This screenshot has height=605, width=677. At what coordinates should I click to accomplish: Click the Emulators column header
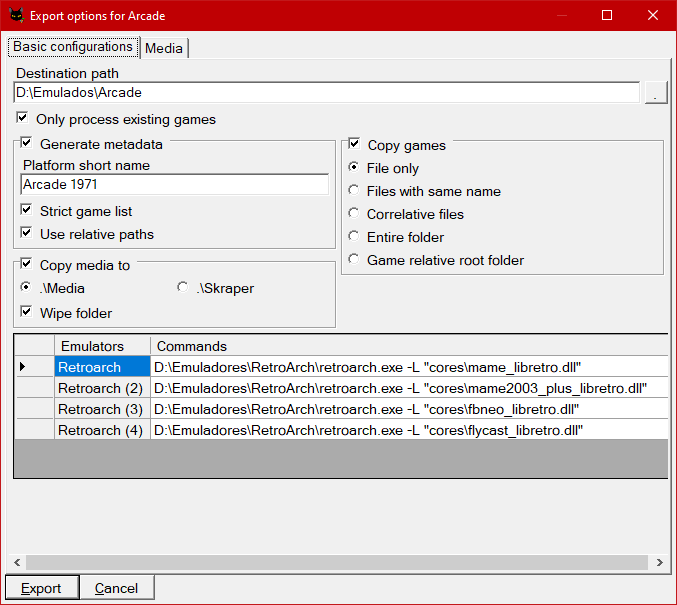[102, 346]
